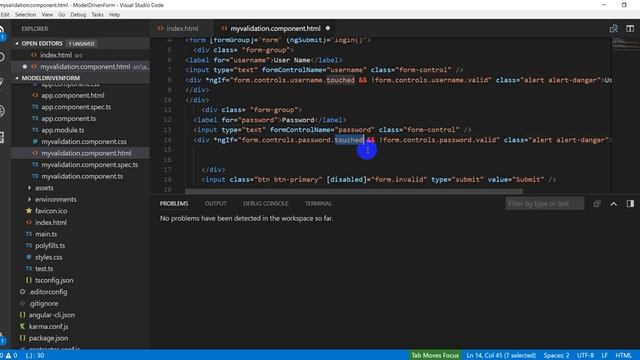Click the Ln 14, Col 45 status entry

[x=501, y=355]
